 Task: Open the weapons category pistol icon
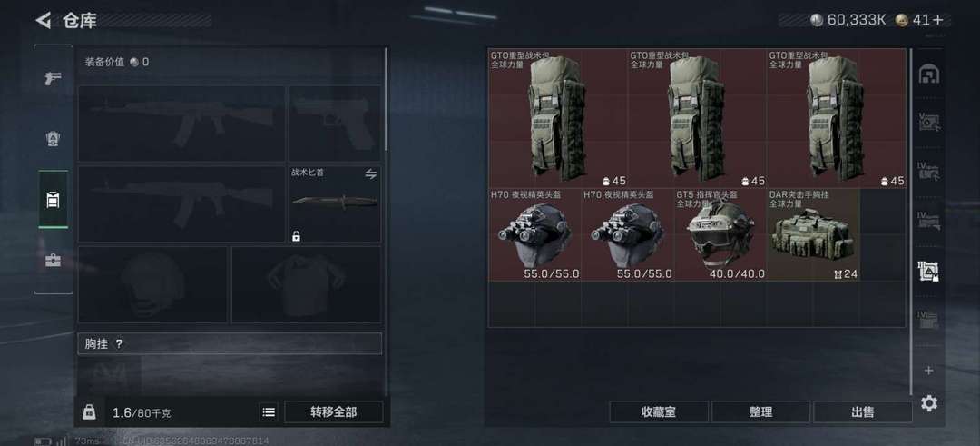(x=53, y=78)
